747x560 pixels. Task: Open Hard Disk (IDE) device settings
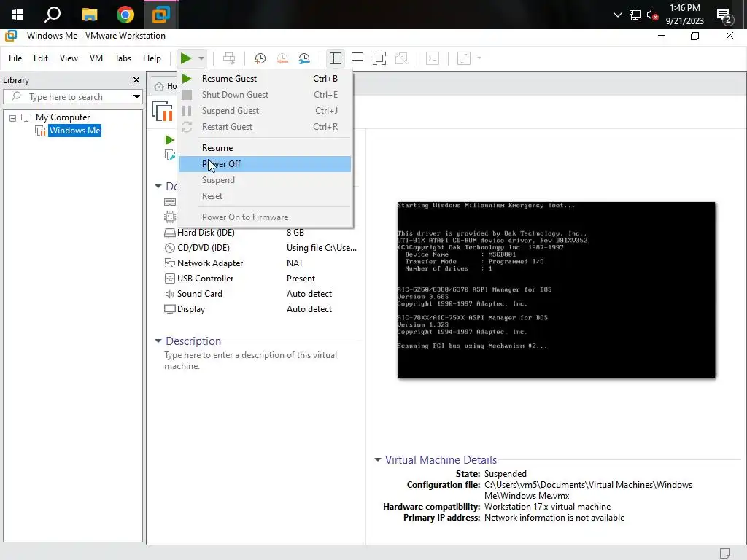[206, 233]
